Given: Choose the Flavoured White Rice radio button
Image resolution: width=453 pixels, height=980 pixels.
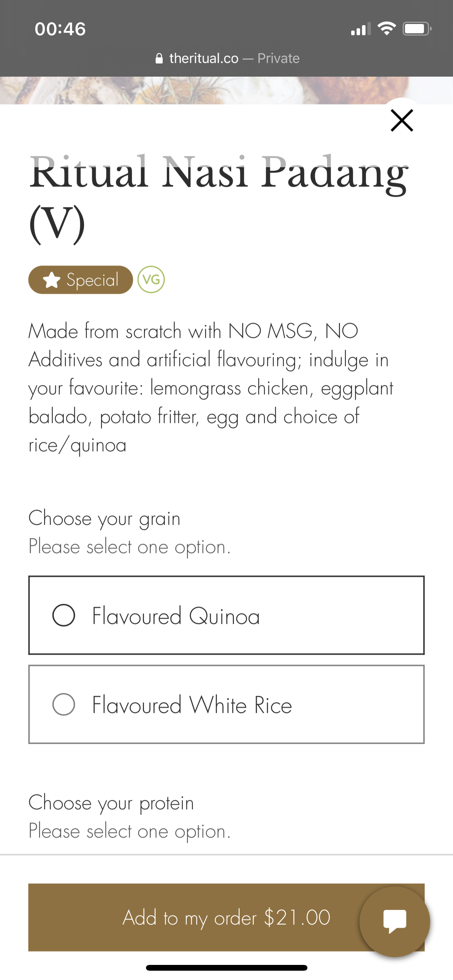Looking at the screenshot, I should (x=64, y=704).
